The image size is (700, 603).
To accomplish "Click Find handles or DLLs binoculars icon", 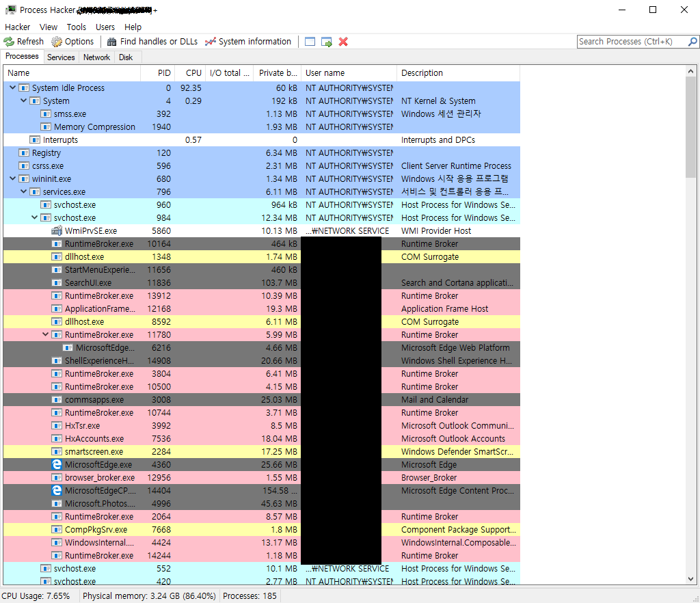I will pos(111,42).
